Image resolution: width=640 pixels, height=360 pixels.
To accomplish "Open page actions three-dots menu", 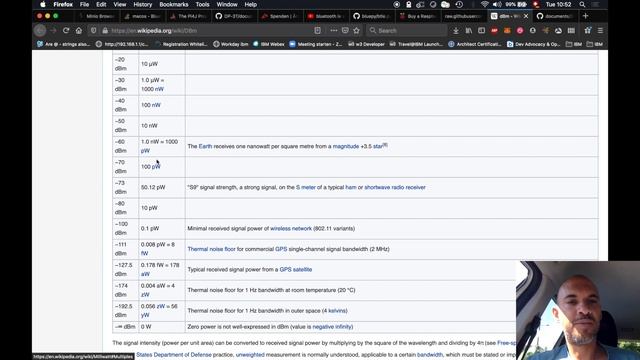I will (x=334, y=31).
